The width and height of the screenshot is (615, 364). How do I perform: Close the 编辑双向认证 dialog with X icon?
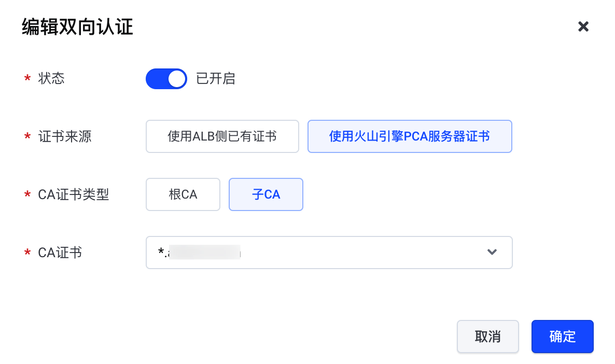point(583,26)
